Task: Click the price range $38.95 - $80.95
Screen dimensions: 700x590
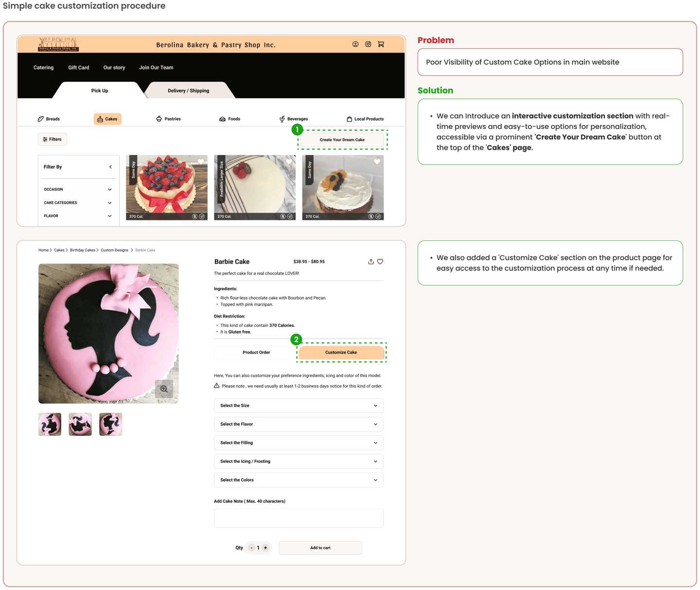Action: [x=309, y=262]
